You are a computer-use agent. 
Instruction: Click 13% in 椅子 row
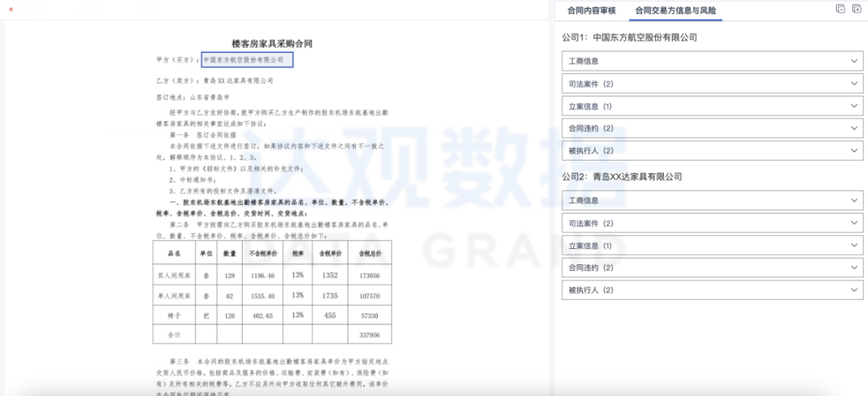(298, 315)
